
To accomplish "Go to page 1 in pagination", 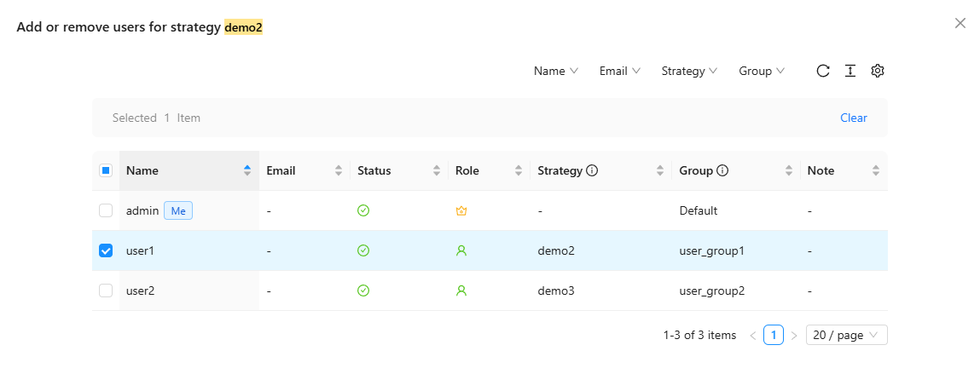I will [x=774, y=335].
